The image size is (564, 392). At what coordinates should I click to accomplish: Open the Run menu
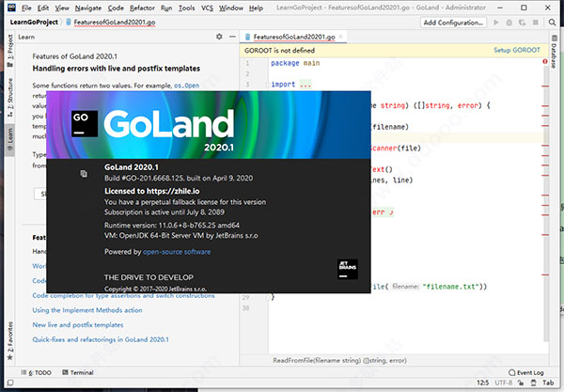pyautogui.click(x=166, y=8)
